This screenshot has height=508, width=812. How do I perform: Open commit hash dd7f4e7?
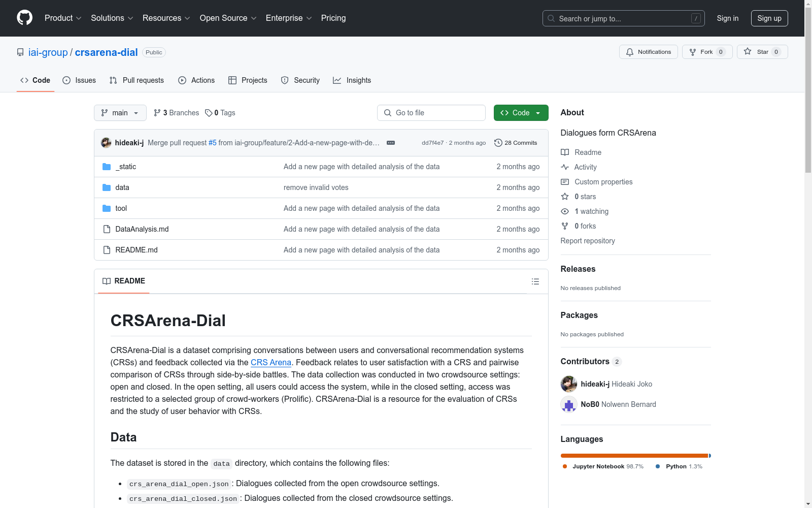click(432, 143)
